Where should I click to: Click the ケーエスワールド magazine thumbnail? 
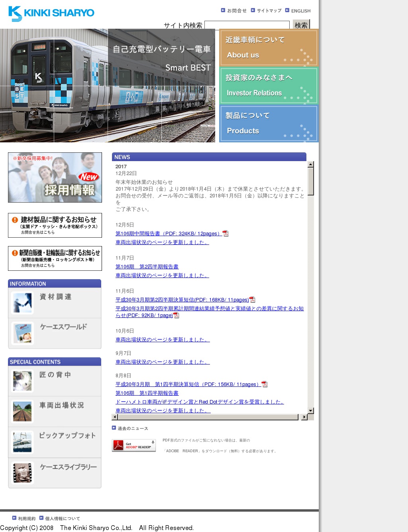point(22,333)
